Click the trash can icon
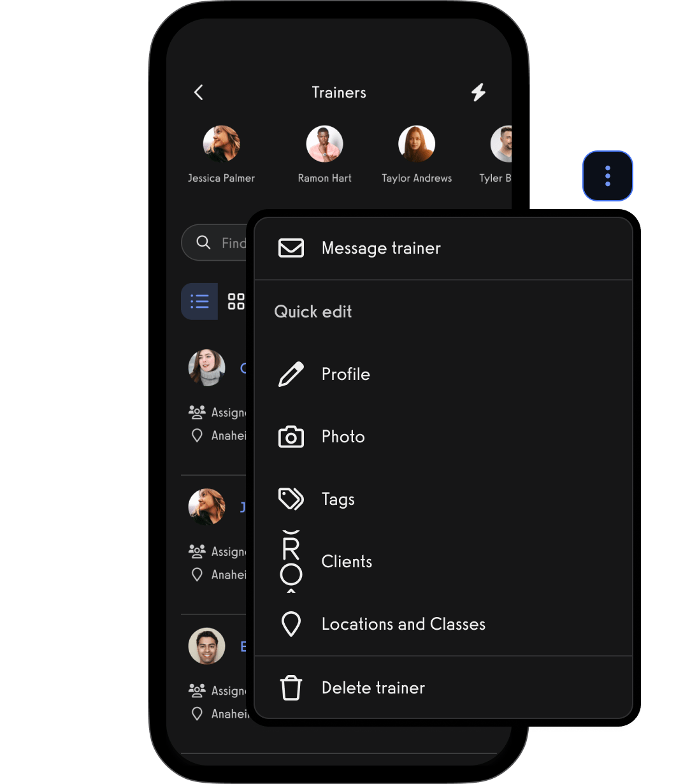Viewport: 676px width, 784px height. (x=291, y=688)
